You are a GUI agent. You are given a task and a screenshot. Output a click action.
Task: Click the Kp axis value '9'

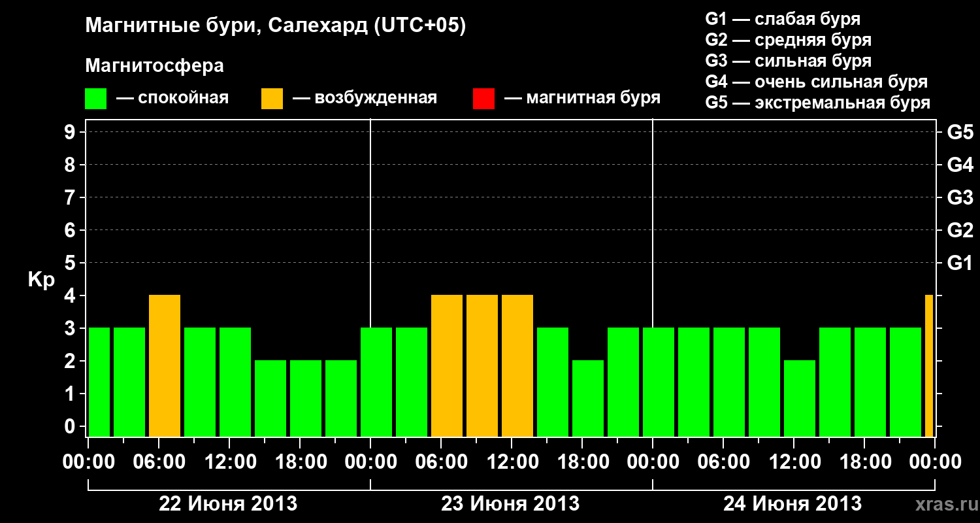point(71,132)
